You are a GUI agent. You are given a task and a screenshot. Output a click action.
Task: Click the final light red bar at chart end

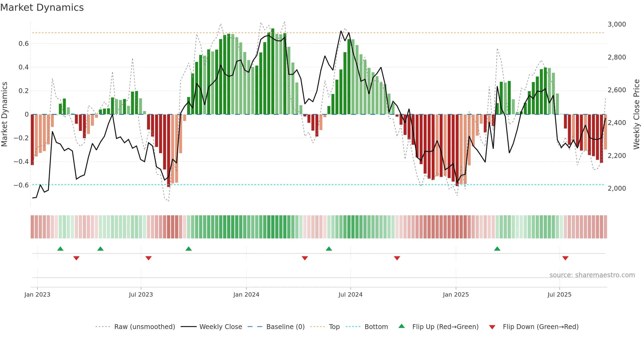pyautogui.click(x=605, y=132)
